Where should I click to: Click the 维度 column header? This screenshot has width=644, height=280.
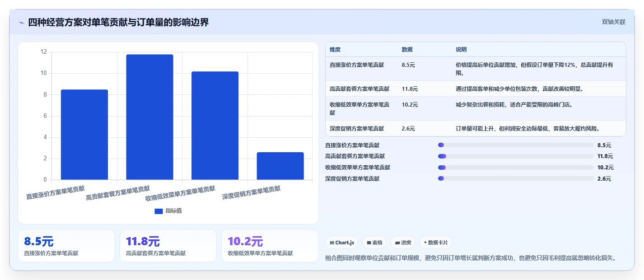coord(335,50)
